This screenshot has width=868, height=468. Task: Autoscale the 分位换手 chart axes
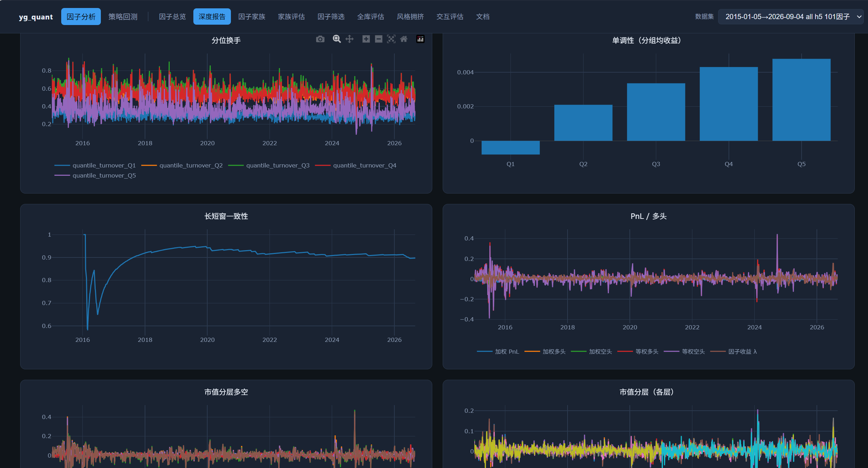391,39
